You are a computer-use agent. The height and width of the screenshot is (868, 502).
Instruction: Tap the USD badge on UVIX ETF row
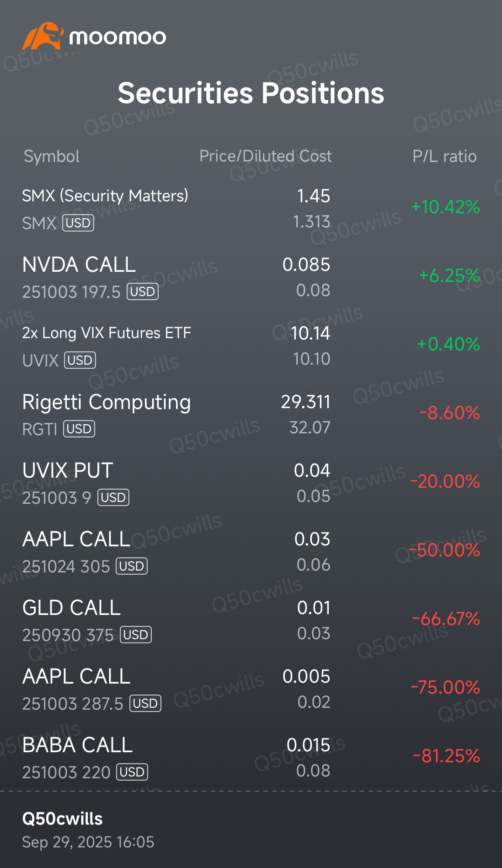pyautogui.click(x=80, y=360)
